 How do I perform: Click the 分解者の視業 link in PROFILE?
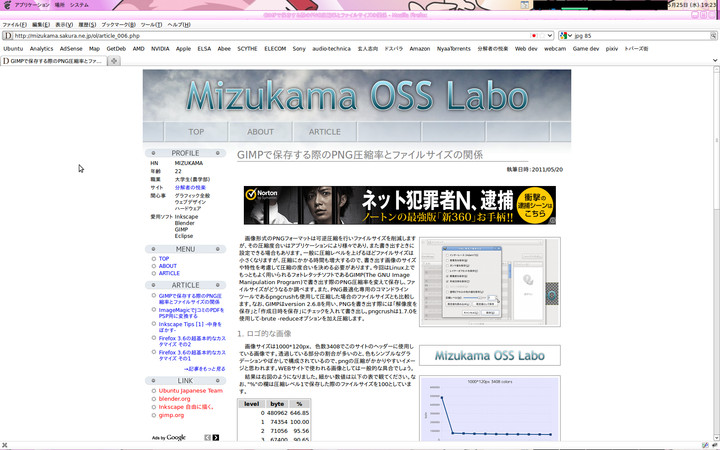(190, 187)
